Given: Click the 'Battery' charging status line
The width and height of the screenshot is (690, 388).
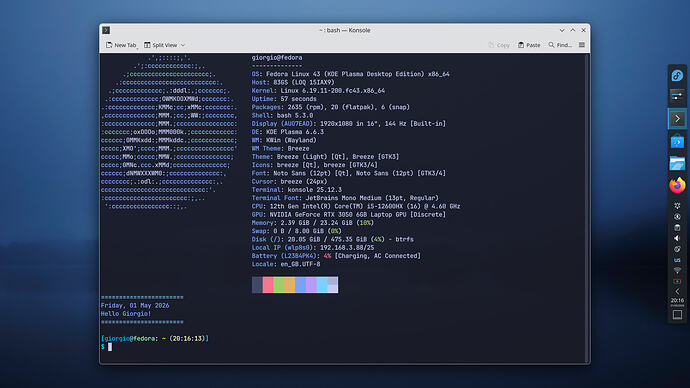Looking at the screenshot, I should pyautogui.click(x=336, y=256).
